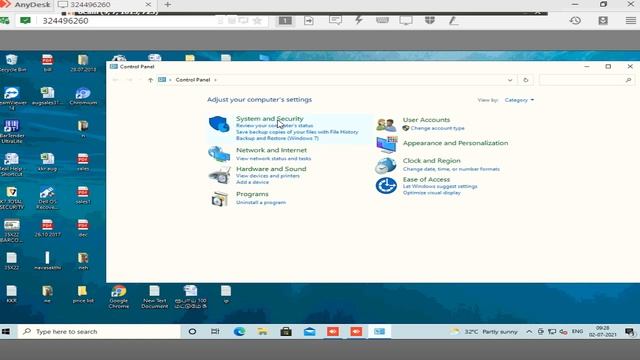This screenshot has width=640, height=360.
Task: Click the Clock and Region globe icon
Action: [x=386, y=165]
